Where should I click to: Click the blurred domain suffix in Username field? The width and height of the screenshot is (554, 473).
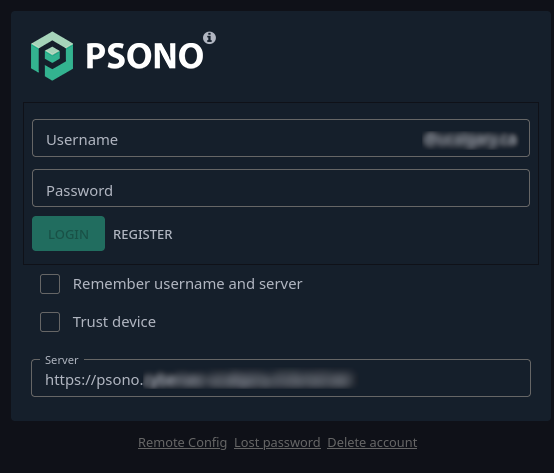(470, 140)
